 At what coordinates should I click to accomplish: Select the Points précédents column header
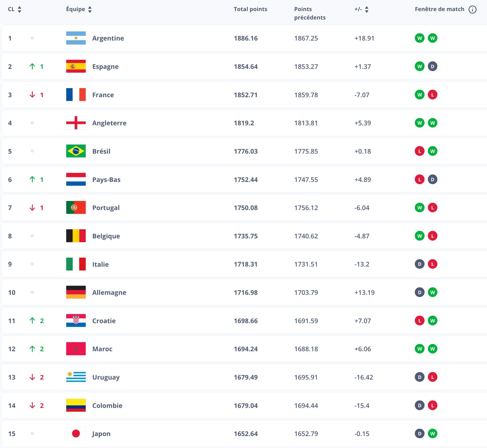pos(310,13)
